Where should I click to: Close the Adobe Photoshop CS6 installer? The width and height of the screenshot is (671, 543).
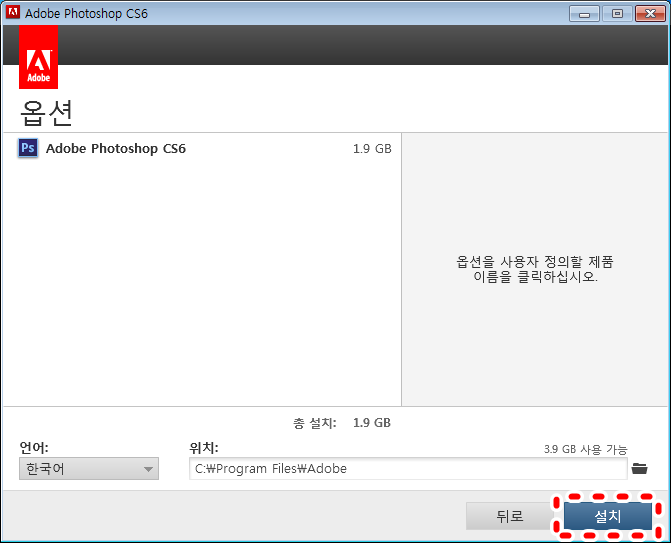650,14
